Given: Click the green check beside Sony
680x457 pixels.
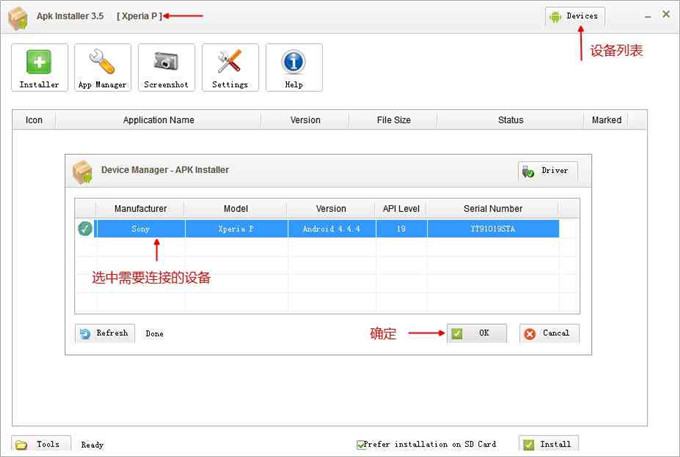Looking at the screenshot, I should 85,229.
